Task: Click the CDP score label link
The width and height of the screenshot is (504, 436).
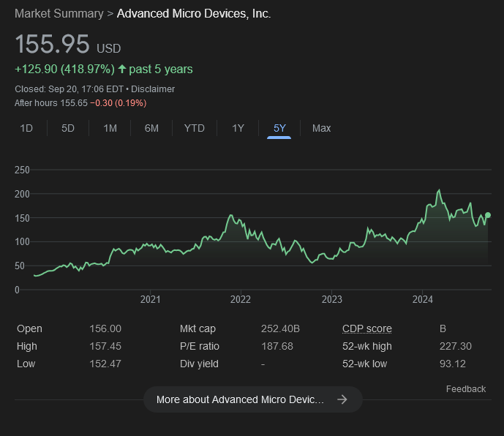Action: pyautogui.click(x=367, y=328)
